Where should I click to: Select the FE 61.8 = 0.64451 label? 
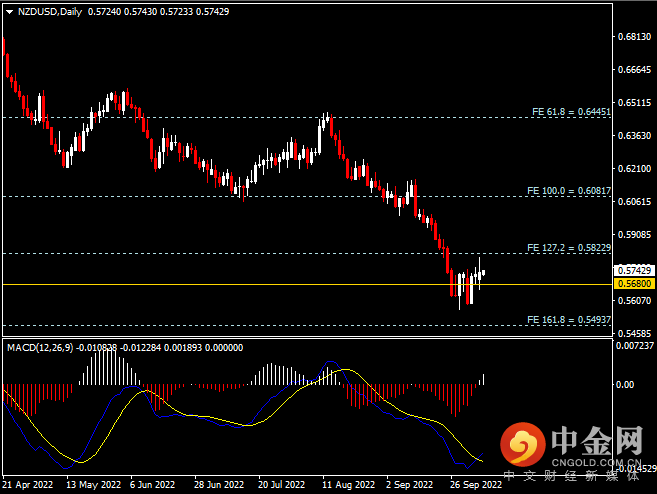(x=571, y=112)
